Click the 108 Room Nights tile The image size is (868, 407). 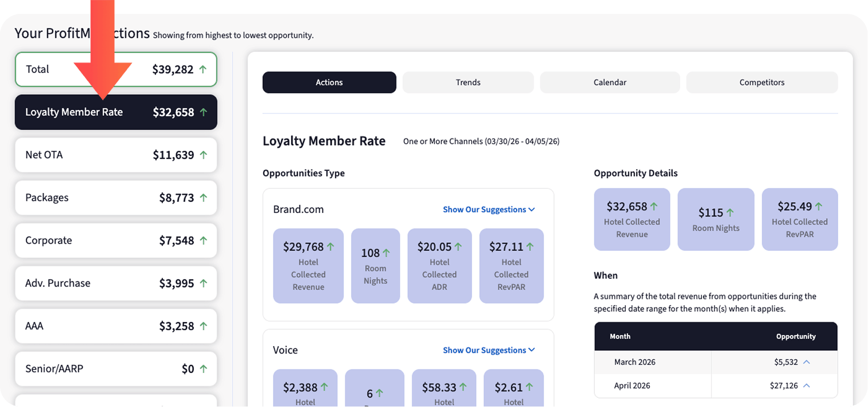[x=375, y=266]
